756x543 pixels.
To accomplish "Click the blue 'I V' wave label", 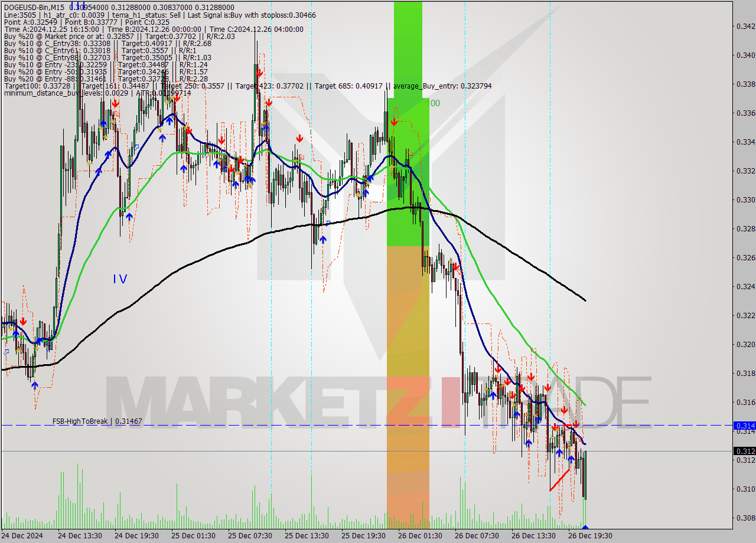I will pos(120,279).
